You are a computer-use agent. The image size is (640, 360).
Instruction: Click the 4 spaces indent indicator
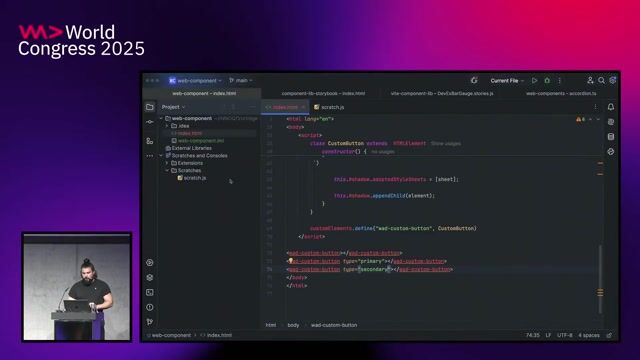589,335
